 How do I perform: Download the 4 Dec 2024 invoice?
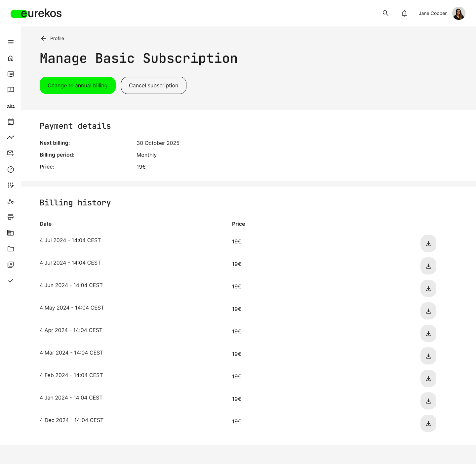pos(428,423)
